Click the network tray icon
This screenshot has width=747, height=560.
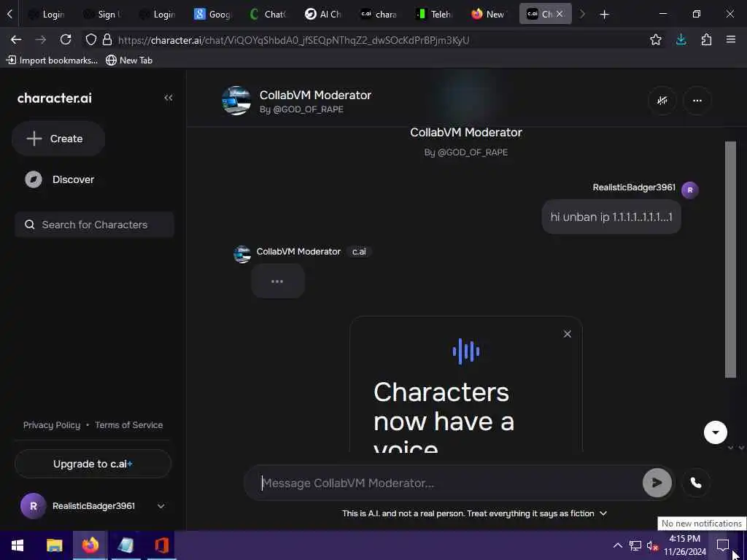tap(635, 545)
